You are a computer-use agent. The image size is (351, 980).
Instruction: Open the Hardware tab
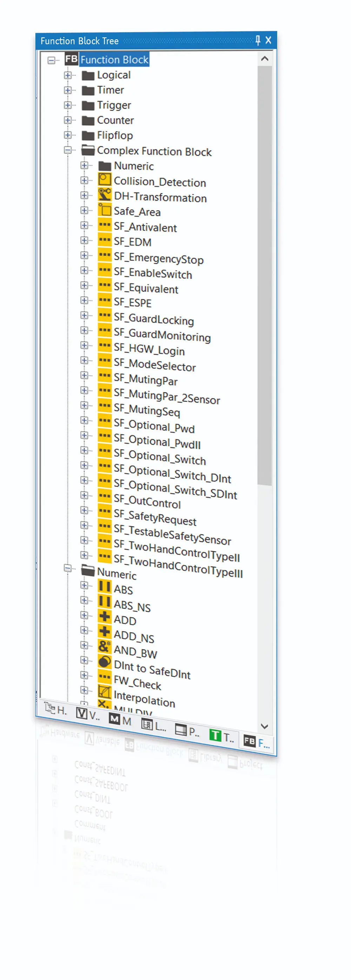tap(55, 708)
